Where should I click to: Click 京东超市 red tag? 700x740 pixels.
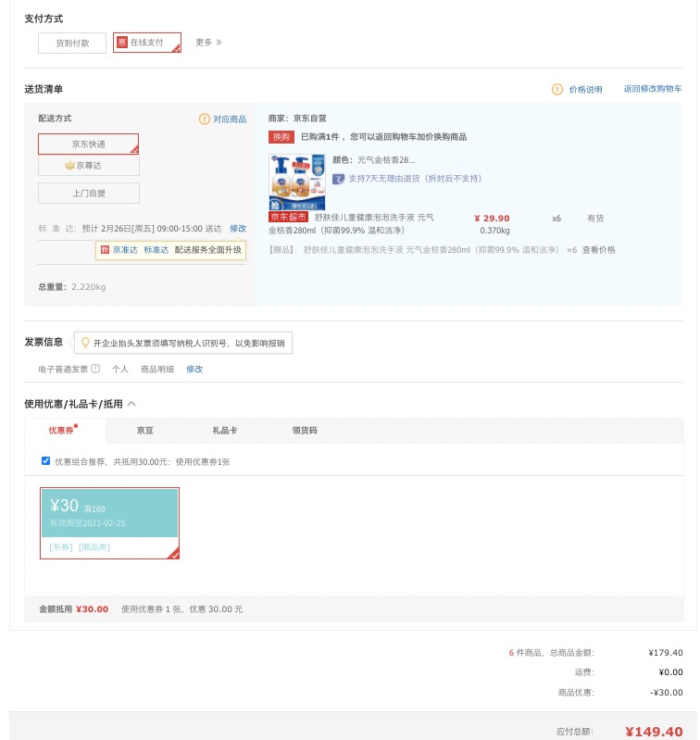click(288, 217)
